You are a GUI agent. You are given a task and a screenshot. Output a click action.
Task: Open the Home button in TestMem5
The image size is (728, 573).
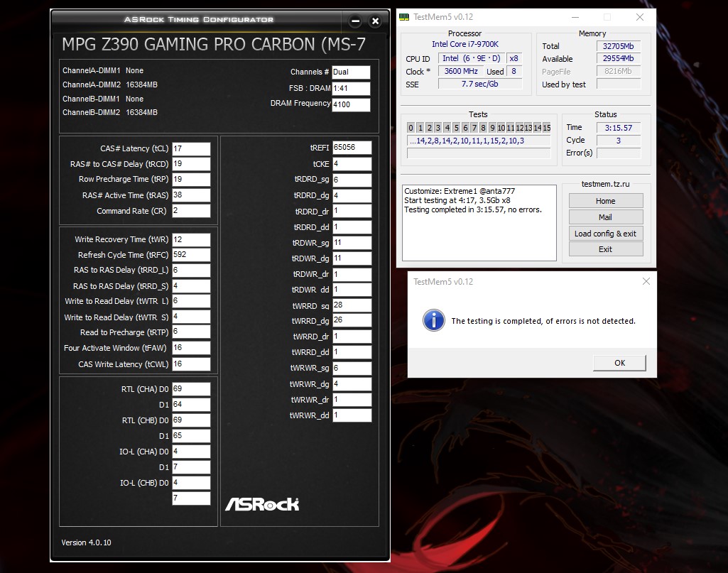pyautogui.click(x=605, y=201)
